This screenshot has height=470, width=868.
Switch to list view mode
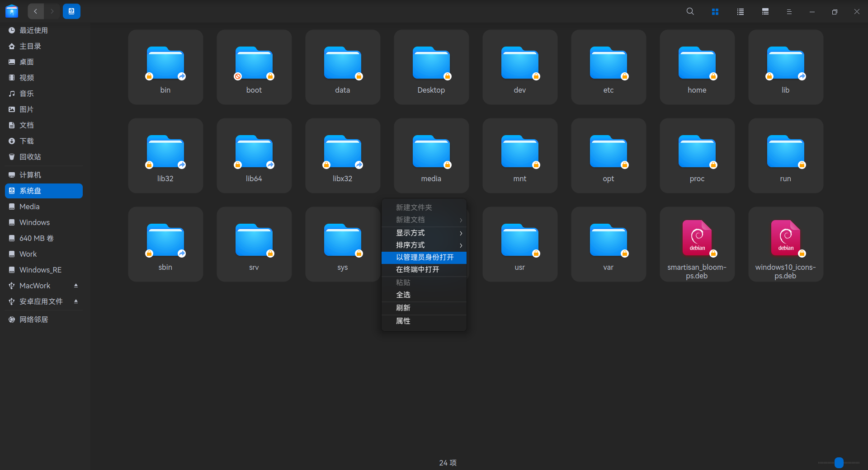click(x=740, y=11)
